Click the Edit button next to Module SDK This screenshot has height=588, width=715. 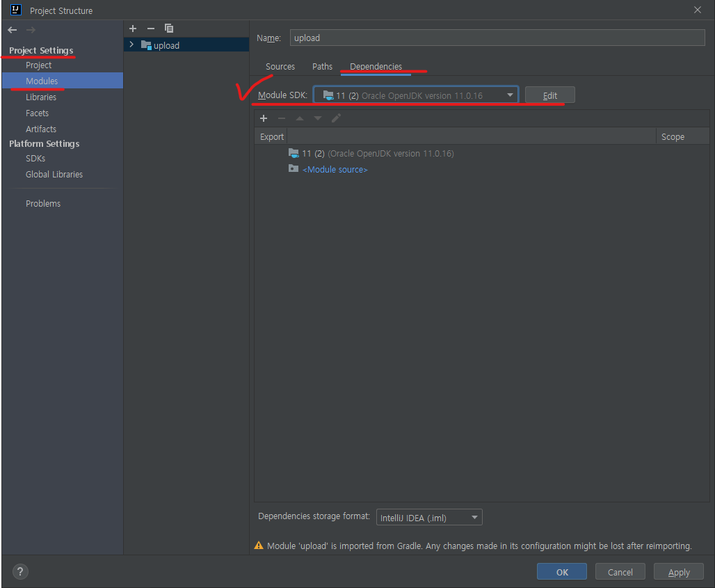point(550,95)
